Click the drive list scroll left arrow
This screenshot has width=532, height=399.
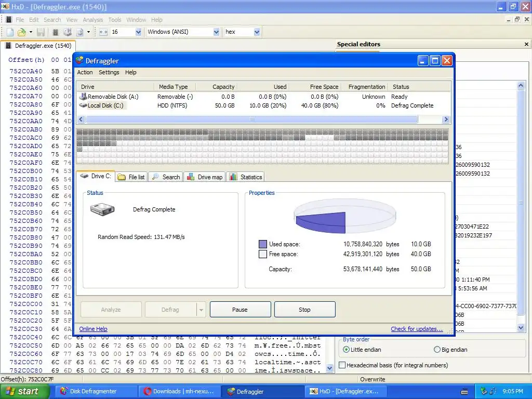click(81, 119)
